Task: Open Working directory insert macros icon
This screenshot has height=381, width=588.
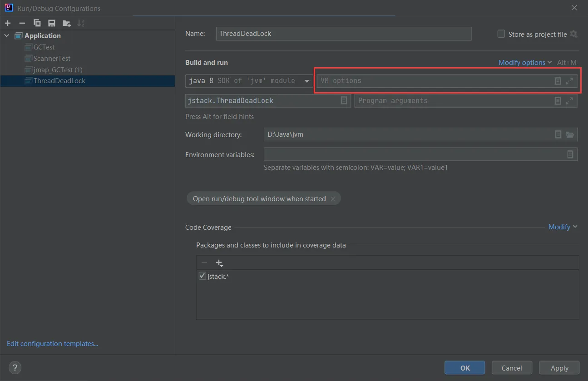Action: pos(558,134)
